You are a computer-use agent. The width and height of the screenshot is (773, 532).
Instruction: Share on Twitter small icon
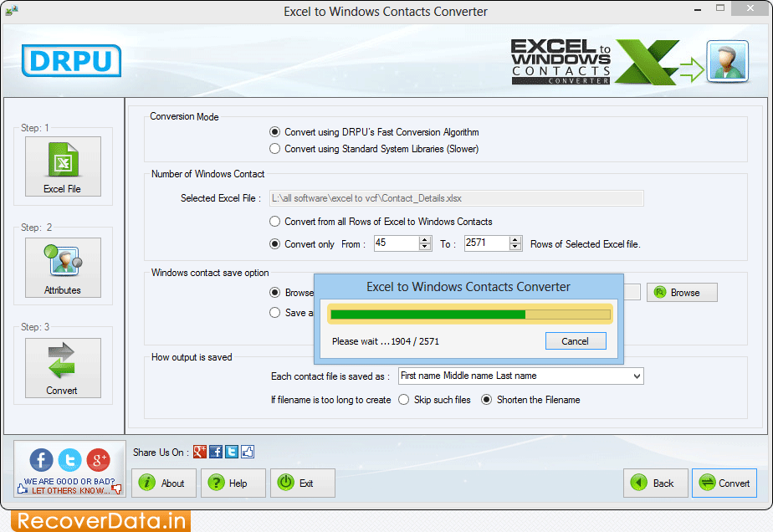[x=232, y=452]
